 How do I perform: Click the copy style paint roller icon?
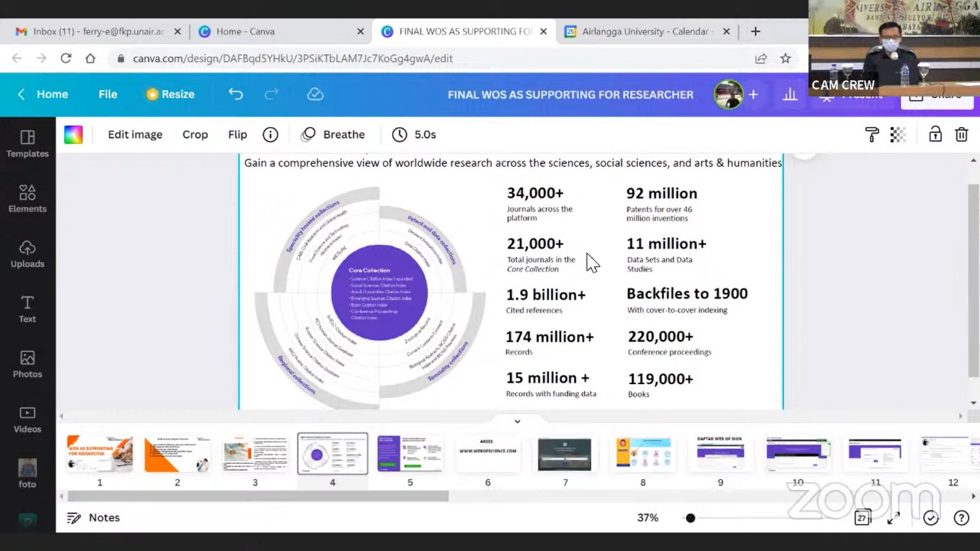pyautogui.click(x=872, y=135)
